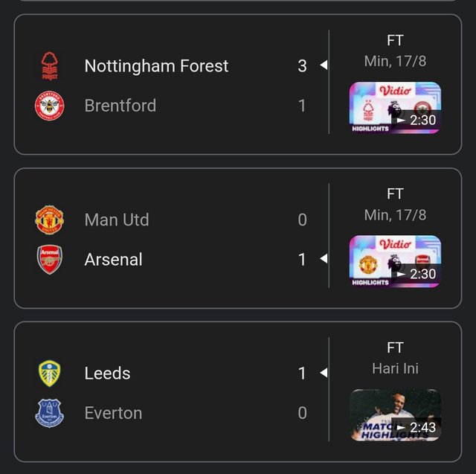
Task: Click the Hari Ini match status label
Action: [395, 368]
